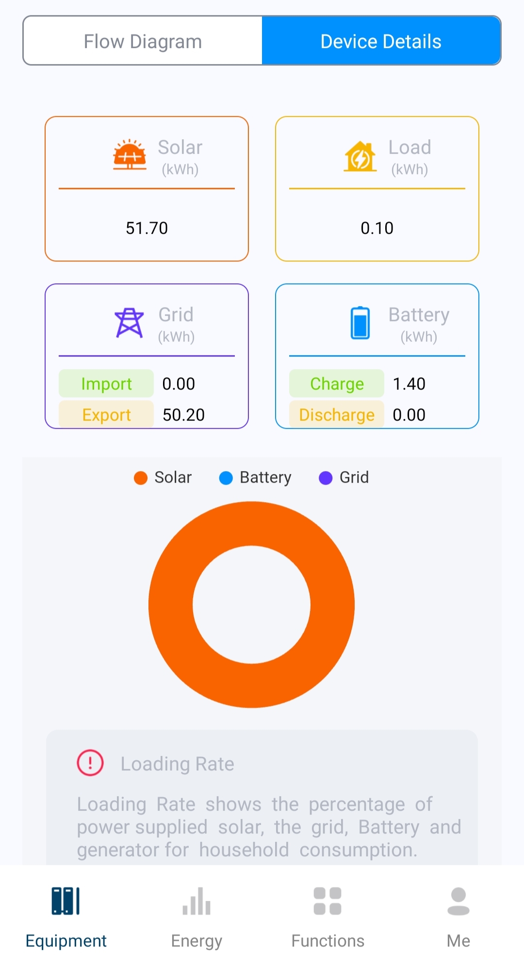Tap the Grid Import label
This screenshot has height=980, width=524.
(x=106, y=384)
